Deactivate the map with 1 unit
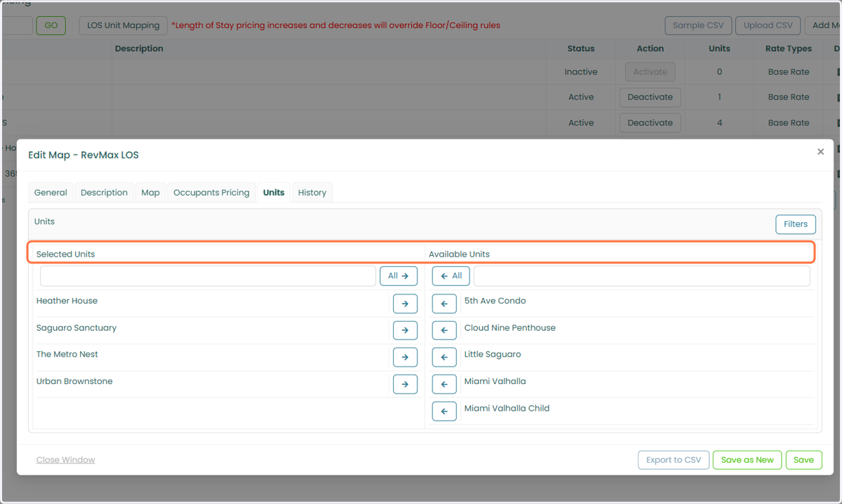The width and height of the screenshot is (842, 504). (650, 97)
